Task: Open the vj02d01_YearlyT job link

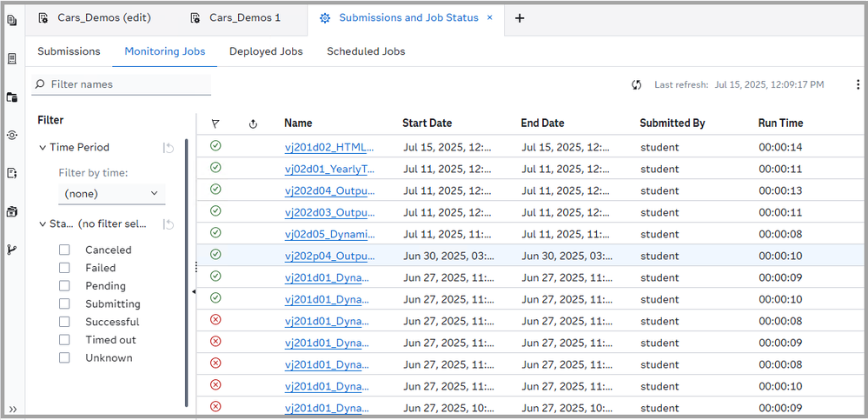Action: tap(329, 170)
